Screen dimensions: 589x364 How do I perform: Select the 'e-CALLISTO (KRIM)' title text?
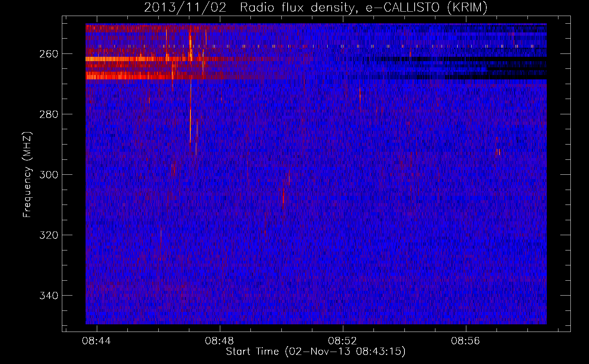(x=426, y=8)
